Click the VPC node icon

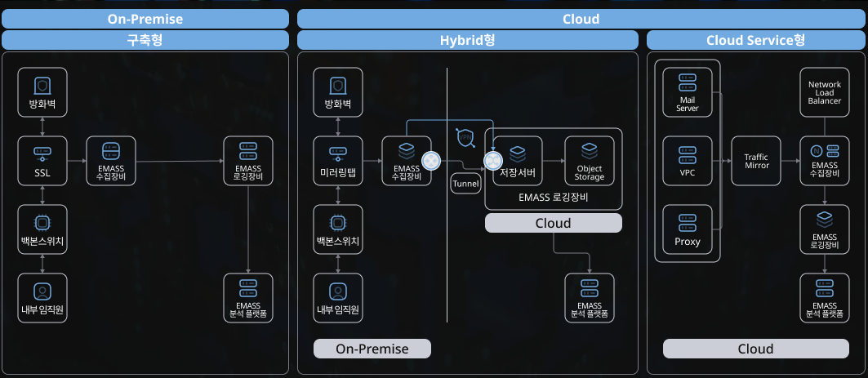click(687, 152)
